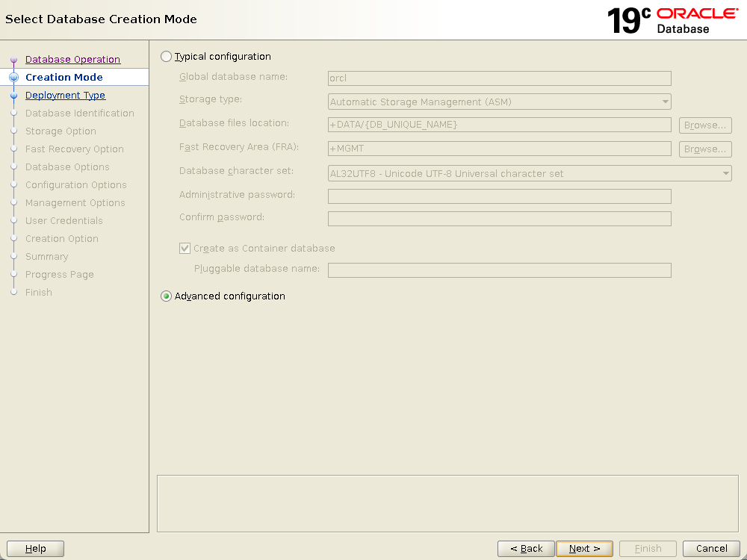The width and height of the screenshot is (747, 560).
Task: Click the Back button
Action: coord(526,549)
